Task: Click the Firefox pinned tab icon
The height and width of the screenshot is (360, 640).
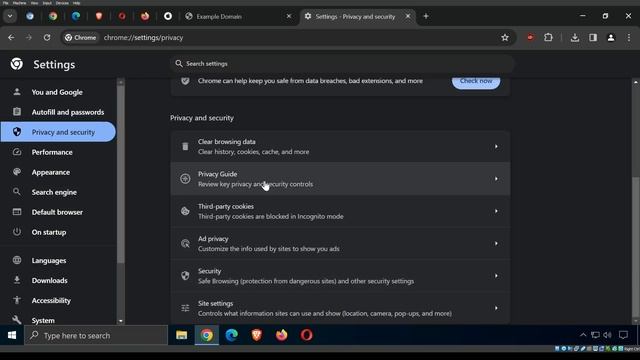Action: pos(145,16)
